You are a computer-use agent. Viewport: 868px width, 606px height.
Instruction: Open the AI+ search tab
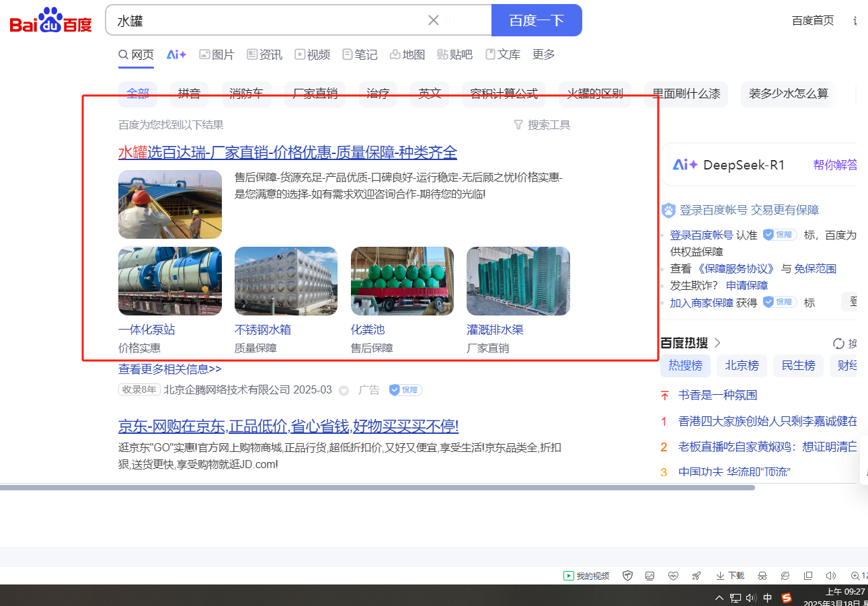coord(176,54)
